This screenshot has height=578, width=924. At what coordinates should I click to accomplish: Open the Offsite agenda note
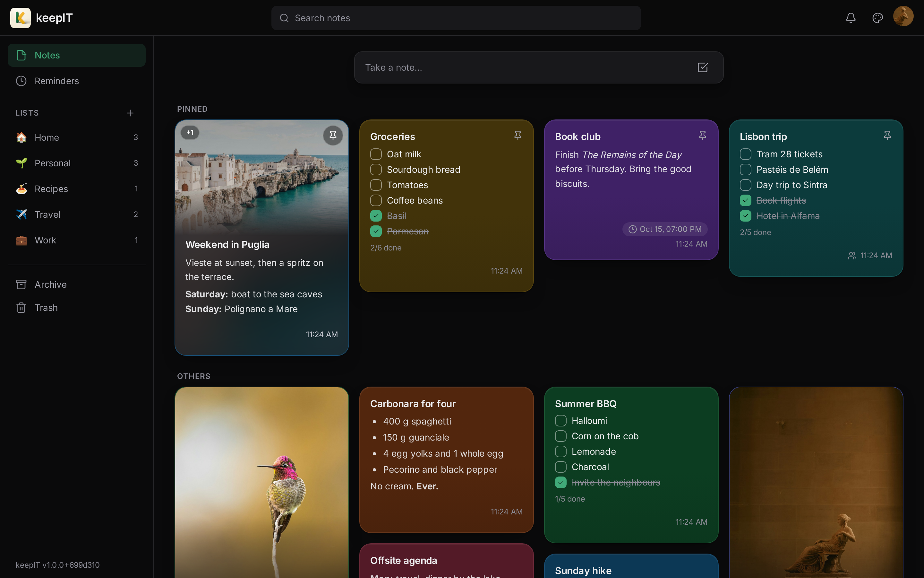(446, 561)
